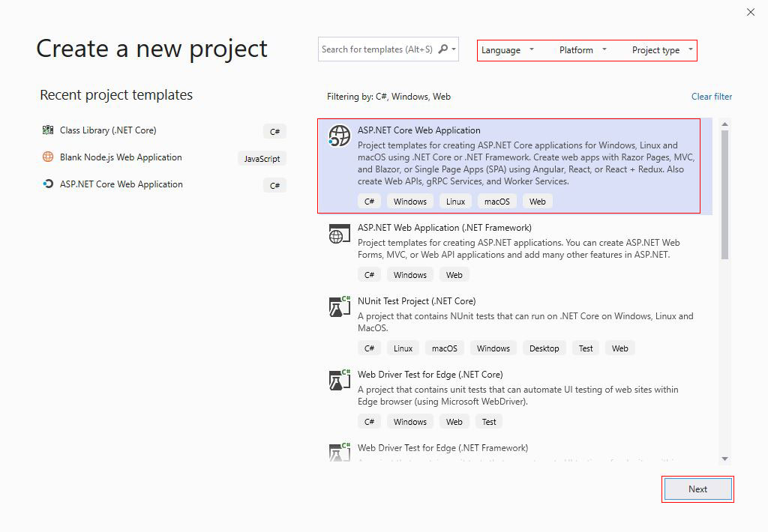Image resolution: width=768 pixels, height=532 pixels.
Task: Click the C# tag under ASP.NET Web Application (.NET Framework)
Action: [x=369, y=275]
